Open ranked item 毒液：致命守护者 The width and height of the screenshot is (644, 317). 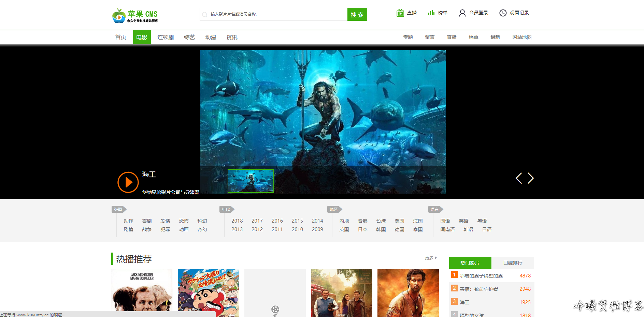[479, 289]
